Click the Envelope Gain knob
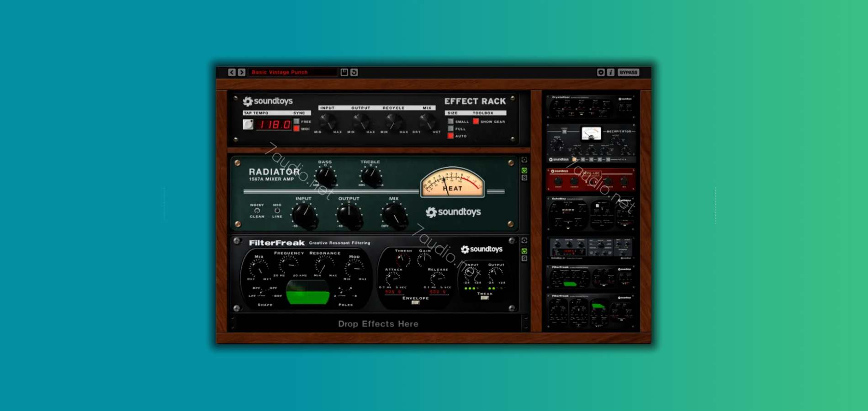 click(424, 260)
